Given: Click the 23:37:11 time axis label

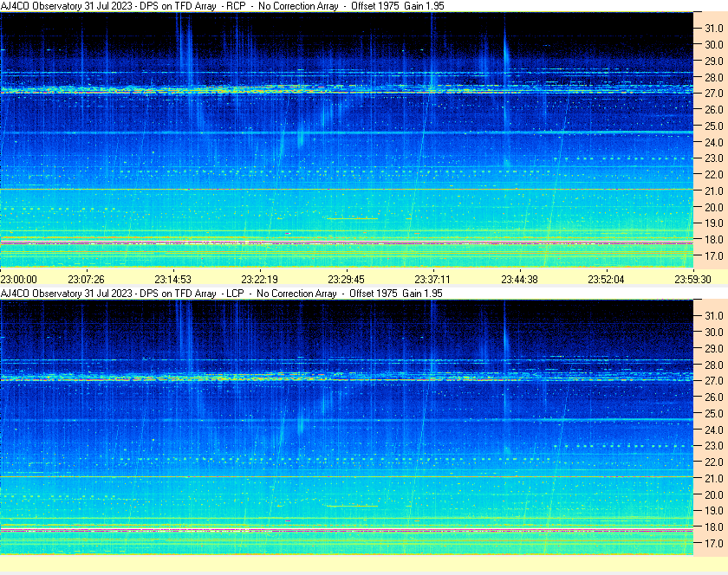Looking at the screenshot, I should click(432, 280).
